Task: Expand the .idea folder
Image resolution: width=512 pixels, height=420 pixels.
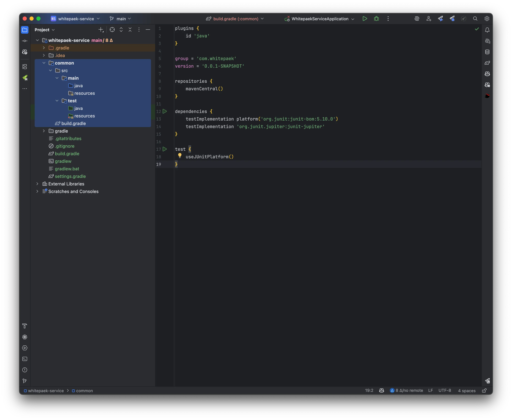Action: (44, 55)
